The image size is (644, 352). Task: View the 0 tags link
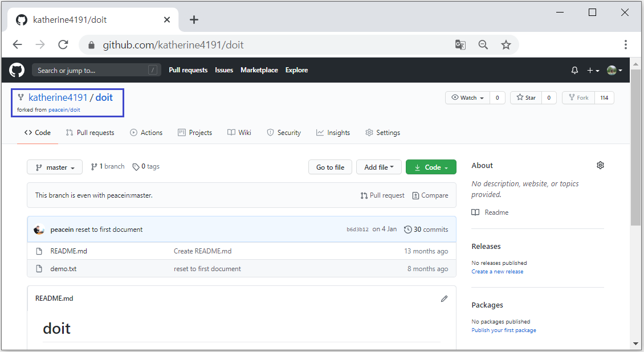pyautogui.click(x=146, y=166)
